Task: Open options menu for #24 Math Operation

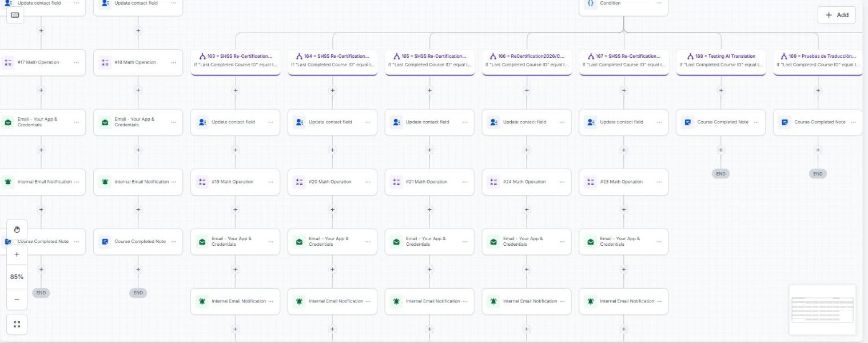Action: coord(562,182)
